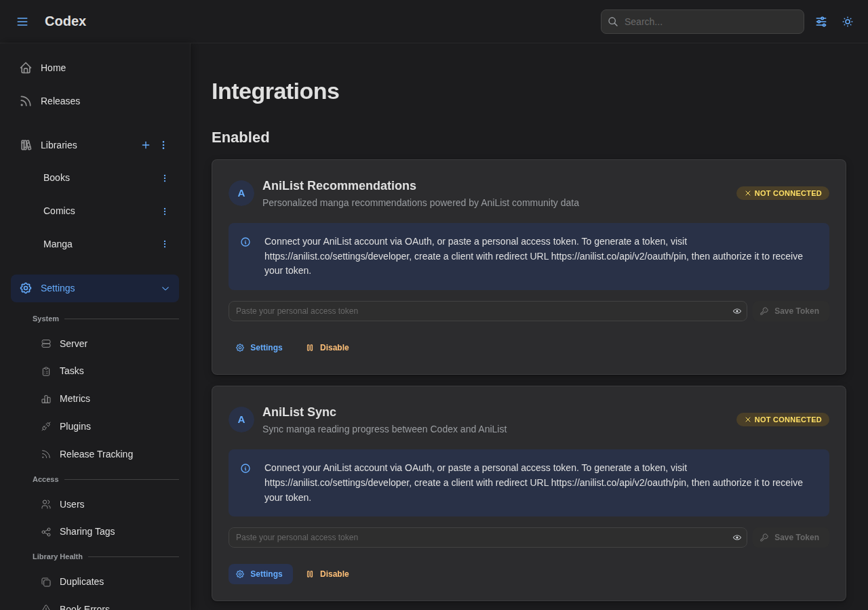This screenshot has height=610, width=868.
Task: Click the Tasks clipboard icon
Action: point(46,371)
